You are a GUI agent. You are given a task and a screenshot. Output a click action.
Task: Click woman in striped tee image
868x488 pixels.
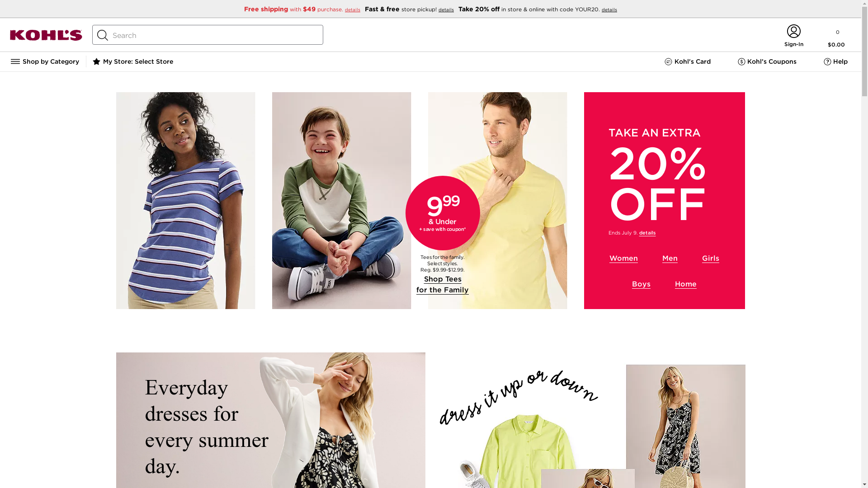pos(185,201)
